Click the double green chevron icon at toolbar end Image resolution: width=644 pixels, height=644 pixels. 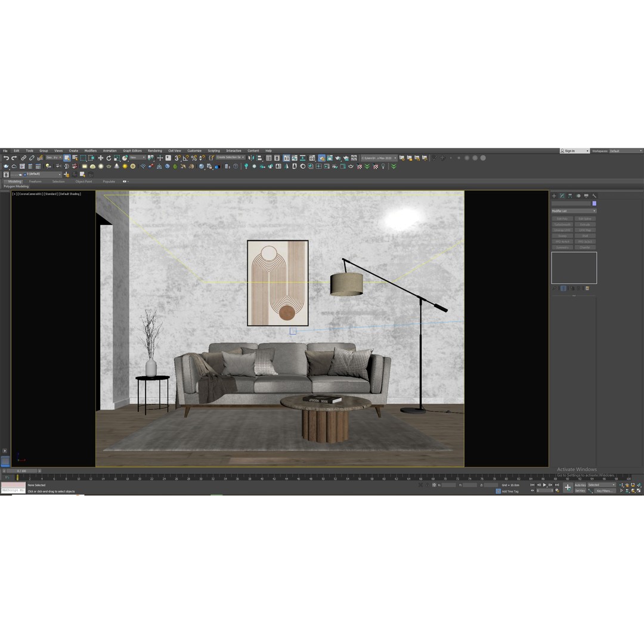(x=394, y=166)
